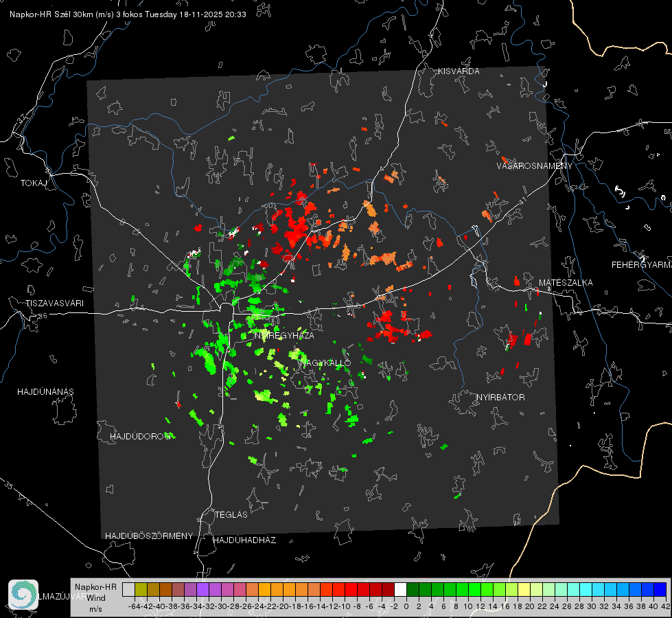Click the swirl logo icon at bottom left
This screenshot has width=672, height=618.
pos(23,595)
